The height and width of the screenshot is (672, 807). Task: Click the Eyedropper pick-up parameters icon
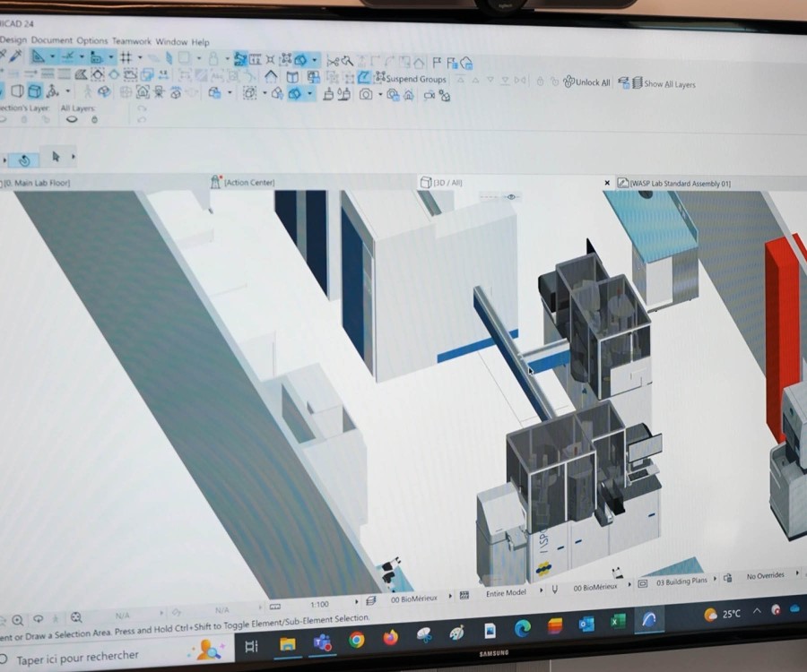(15, 56)
